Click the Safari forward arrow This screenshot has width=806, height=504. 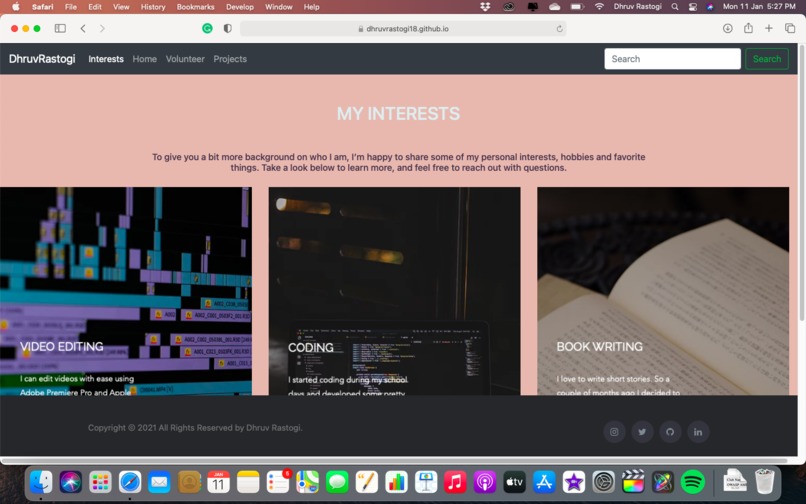(102, 28)
